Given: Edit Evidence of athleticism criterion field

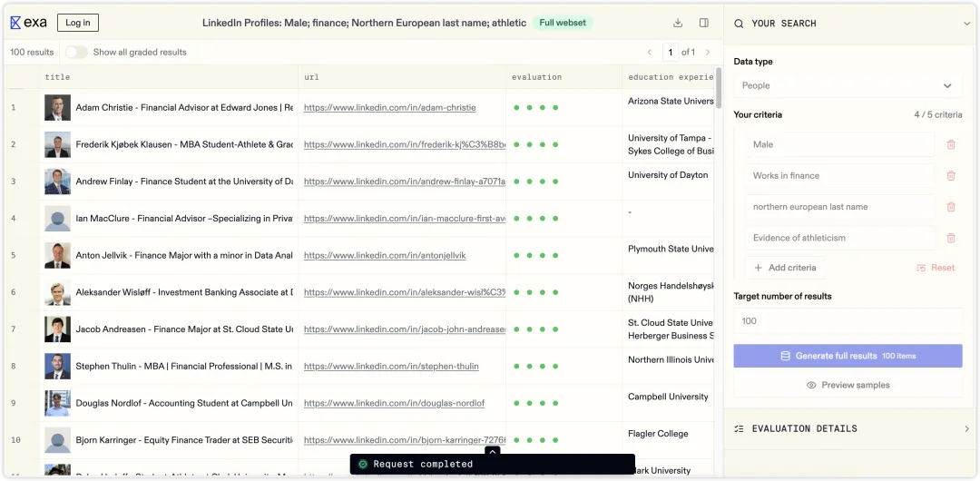Looking at the screenshot, I should coord(840,238).
